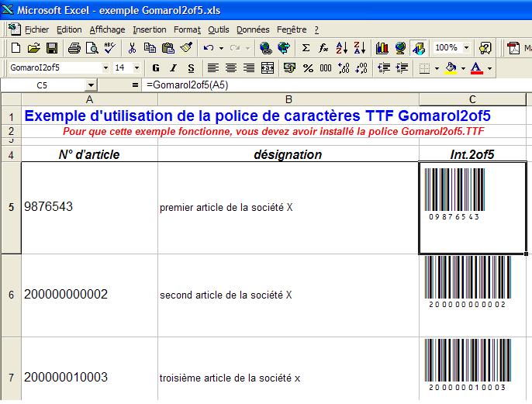
Task: Increase decimal places icon
Action: pyautogui.click(x=344, y=68)
